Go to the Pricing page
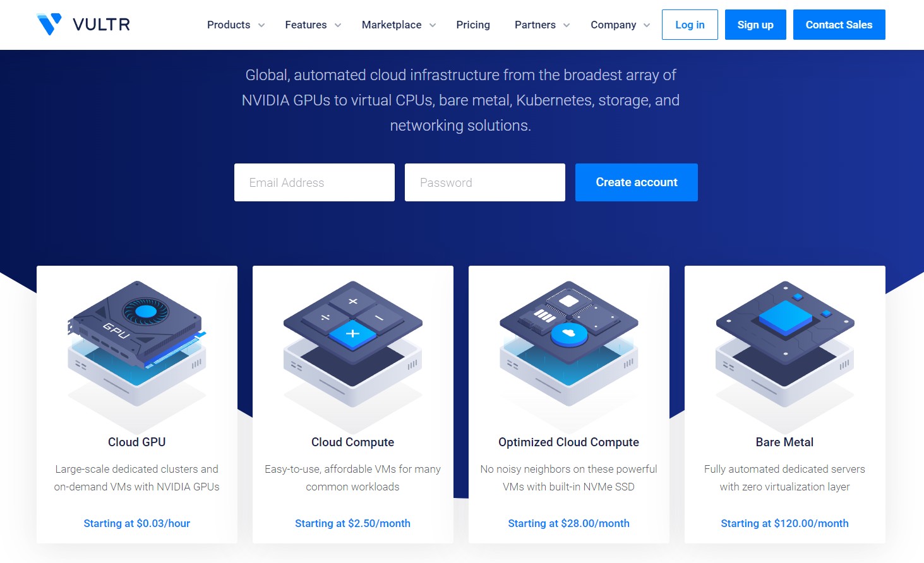The image size is (924, 563). coord(473,25)
